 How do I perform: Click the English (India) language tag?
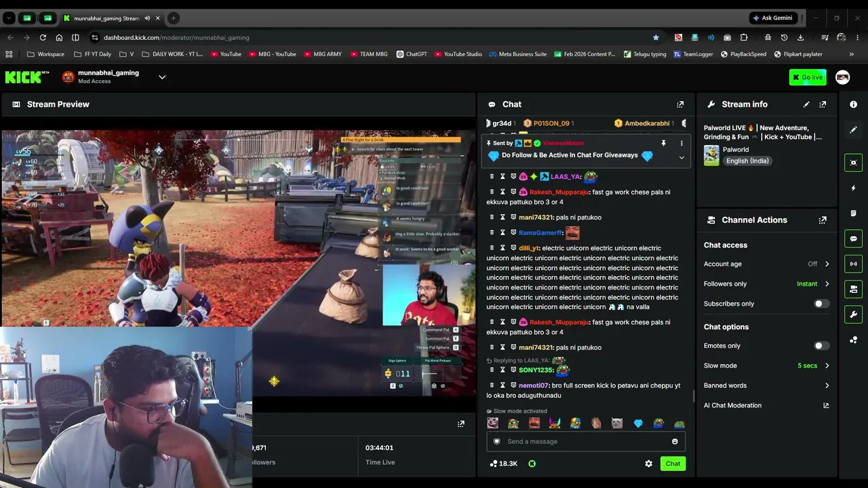(x=747, y=161)
